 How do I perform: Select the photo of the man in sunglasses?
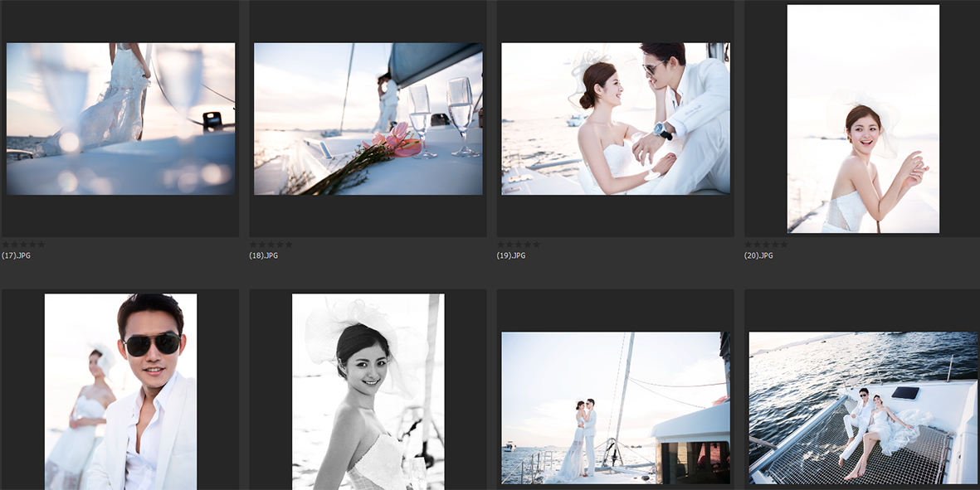click(x=120, y=391)
